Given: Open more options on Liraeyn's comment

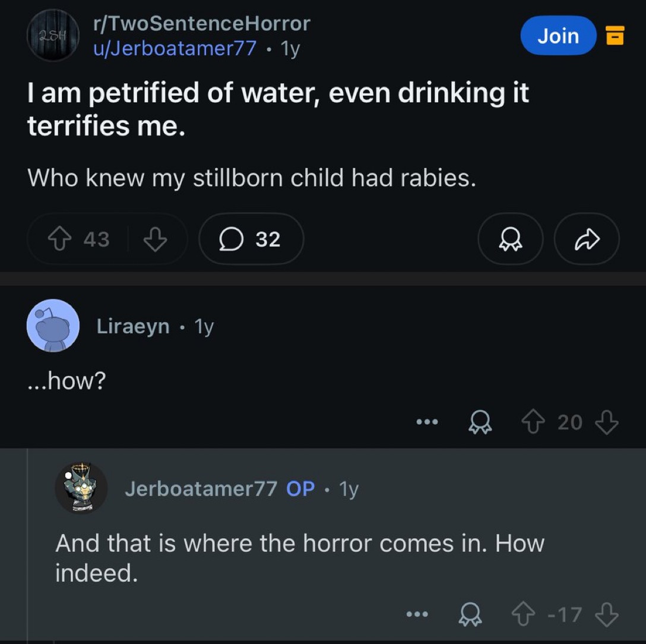Looking at the screenshot, I should 426,422.
